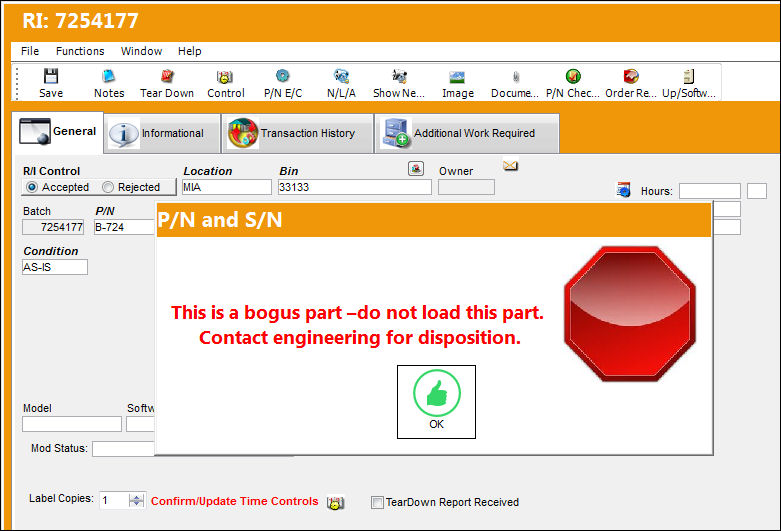Open the P/N Check toolbar icon

[573, 76]
